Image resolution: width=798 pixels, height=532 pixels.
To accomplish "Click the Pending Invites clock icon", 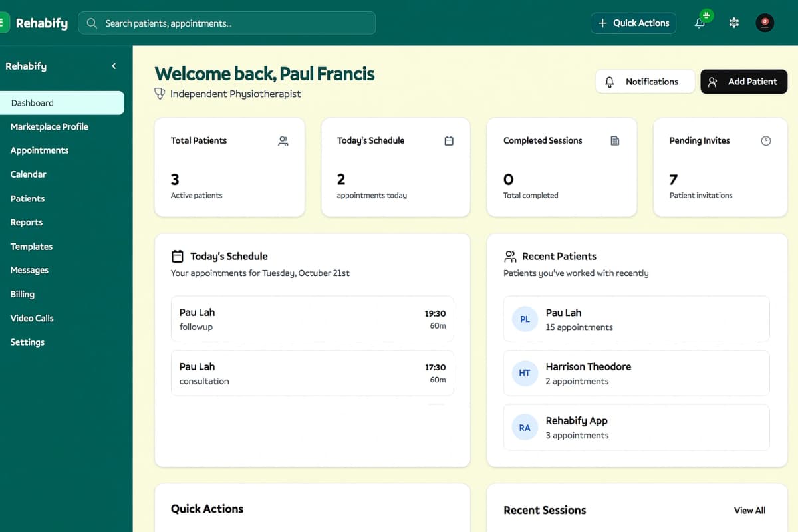I will pyautogui.click(x=766, y=141).
